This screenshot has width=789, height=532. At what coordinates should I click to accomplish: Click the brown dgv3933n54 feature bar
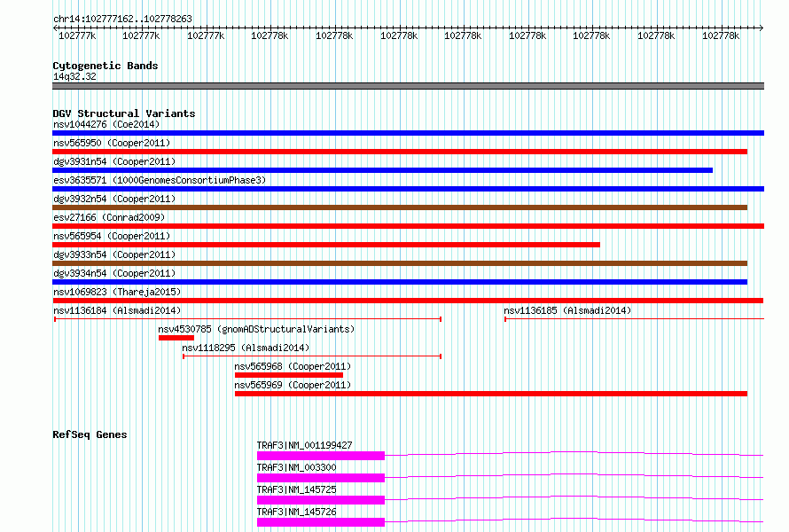tap(400, 263)
